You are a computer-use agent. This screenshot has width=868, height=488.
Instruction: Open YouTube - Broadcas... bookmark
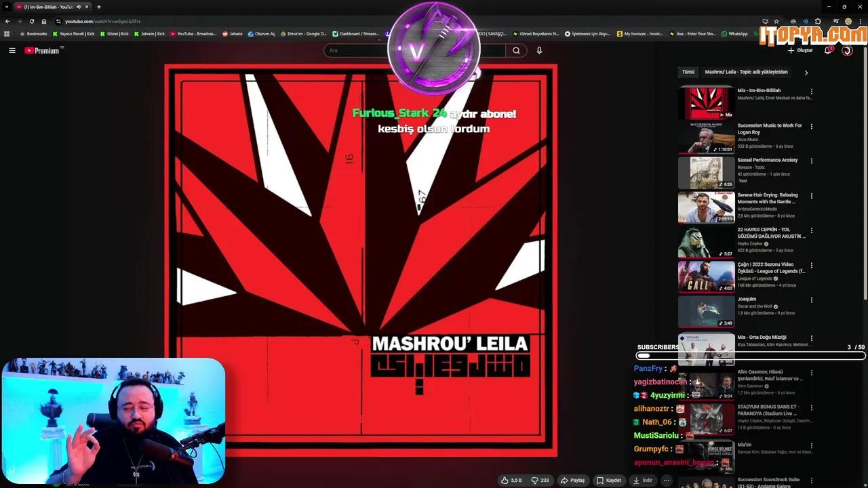[193, 33]
